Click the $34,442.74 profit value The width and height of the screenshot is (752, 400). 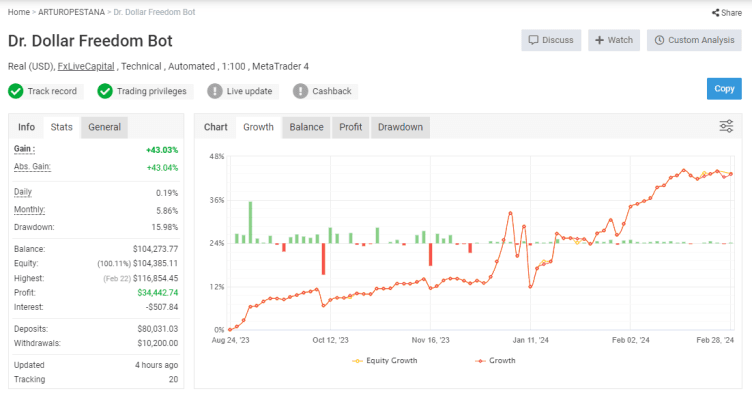[158, 293]
